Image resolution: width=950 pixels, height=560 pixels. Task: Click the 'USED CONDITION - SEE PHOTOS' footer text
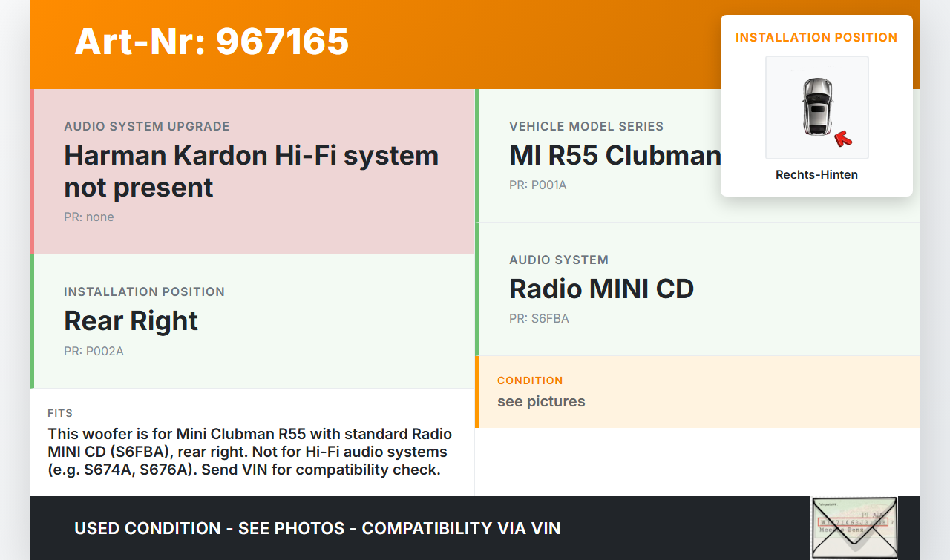pos(317,528)
